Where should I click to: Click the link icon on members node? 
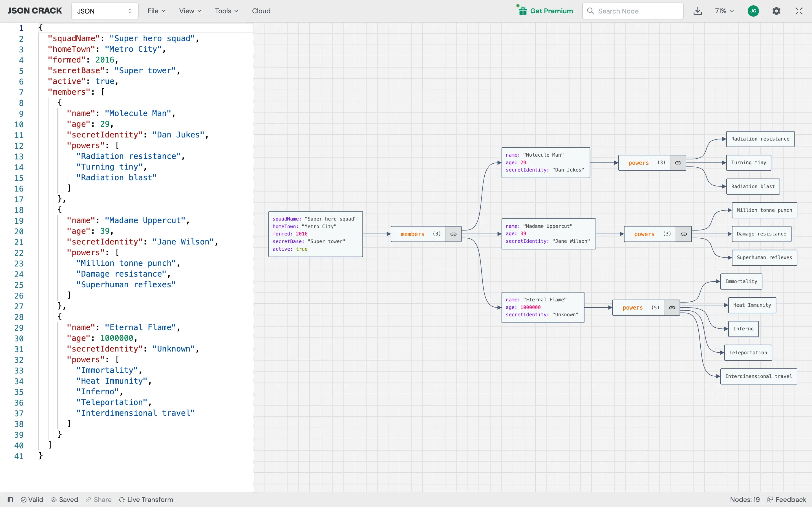(x=454, y=234)
